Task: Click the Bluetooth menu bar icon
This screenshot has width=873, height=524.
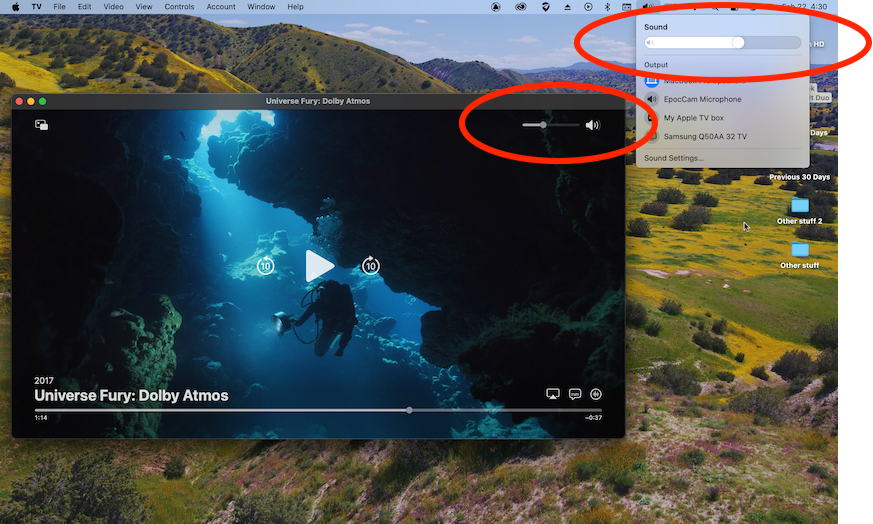Action: [x=607, y=7]
